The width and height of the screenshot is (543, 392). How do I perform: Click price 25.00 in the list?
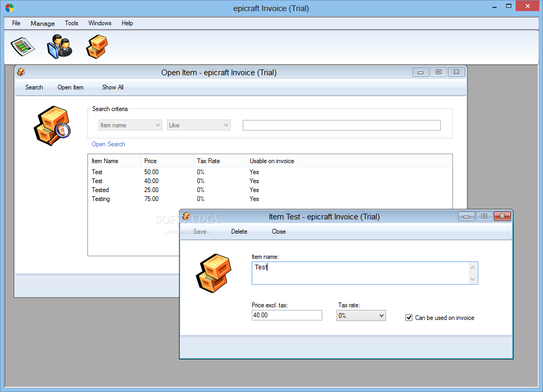click(151, 190)
